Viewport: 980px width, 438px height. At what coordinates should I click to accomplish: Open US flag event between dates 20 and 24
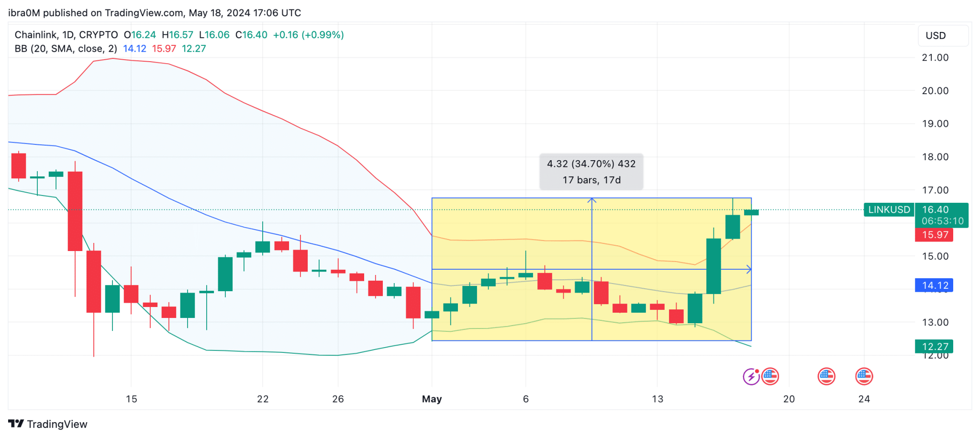pos(826,377)
